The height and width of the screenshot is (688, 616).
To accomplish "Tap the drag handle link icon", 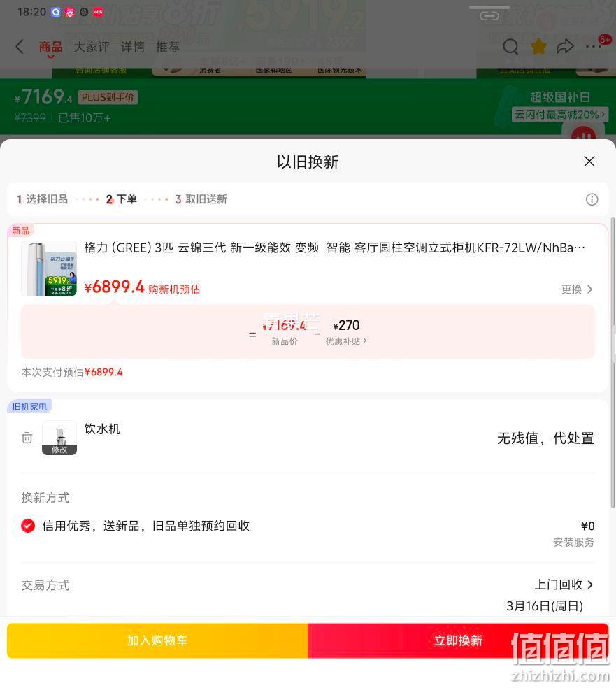I will click(489, 16).
